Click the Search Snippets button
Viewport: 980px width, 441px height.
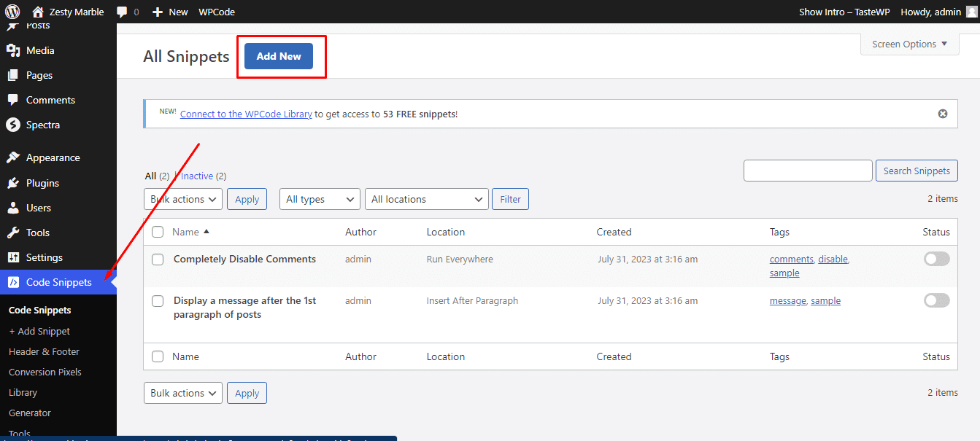pyautogui.click(x=917, y=171)
